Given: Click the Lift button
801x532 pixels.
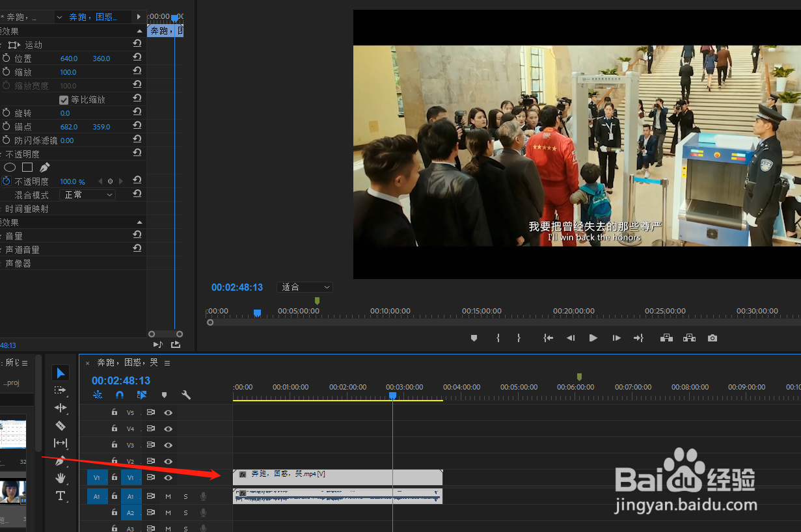Looking at the screenshot, I should 666,338.
